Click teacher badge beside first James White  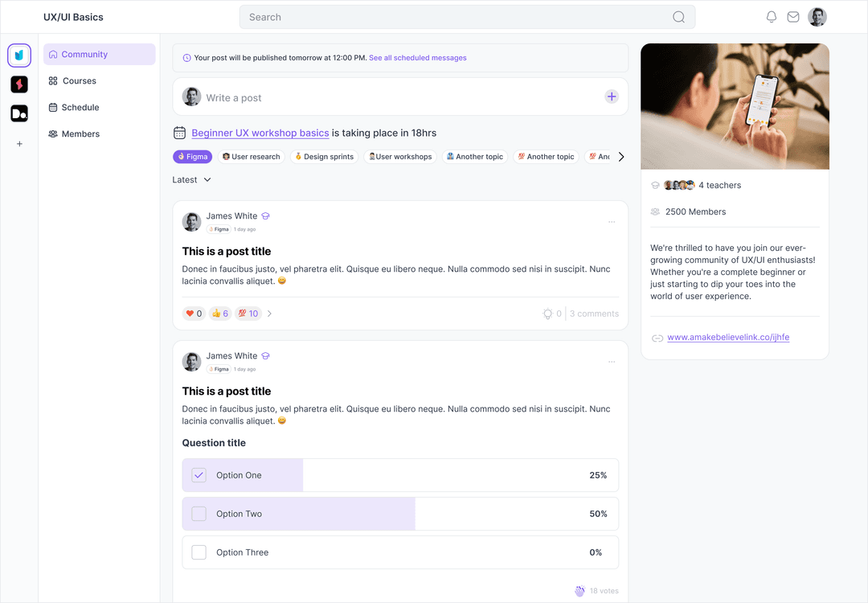(266, 216)
